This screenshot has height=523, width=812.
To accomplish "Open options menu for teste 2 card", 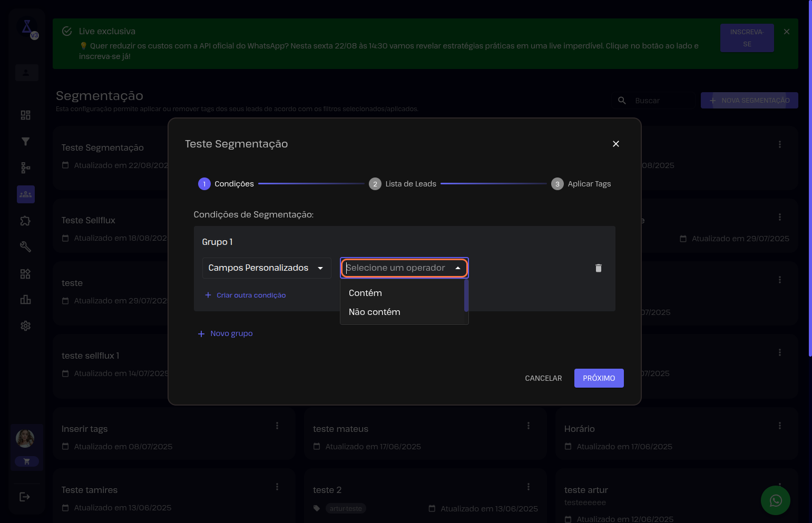I will 529,487.
